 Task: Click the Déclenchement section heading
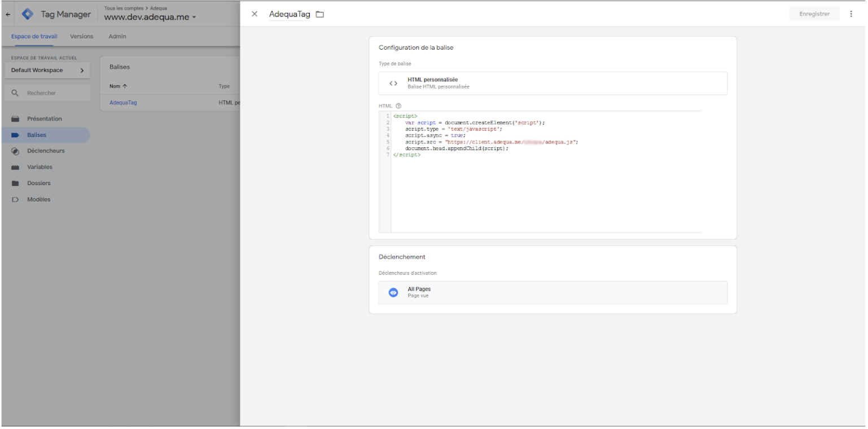402,257
